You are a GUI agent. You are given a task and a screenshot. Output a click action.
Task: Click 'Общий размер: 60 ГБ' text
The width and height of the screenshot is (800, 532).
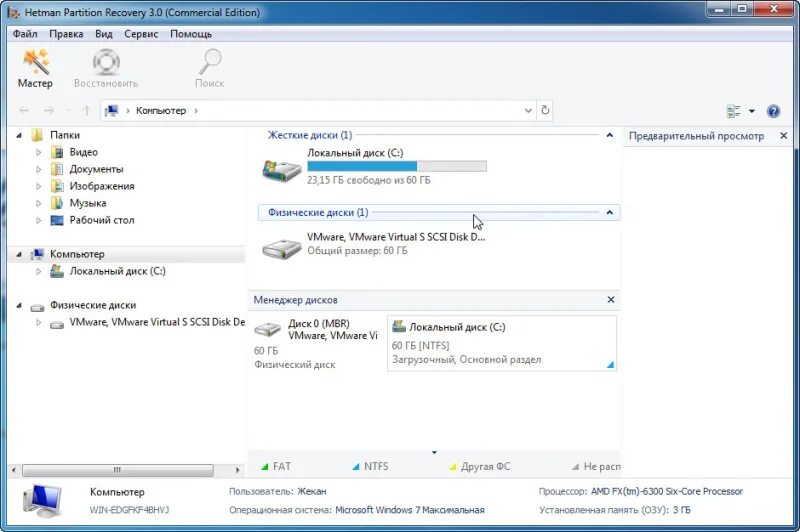357,251
